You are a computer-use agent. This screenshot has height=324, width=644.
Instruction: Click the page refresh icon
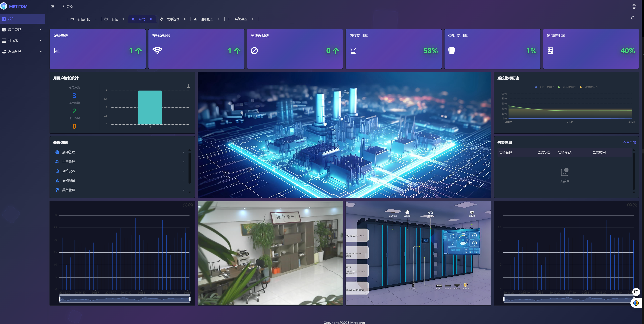632,18
